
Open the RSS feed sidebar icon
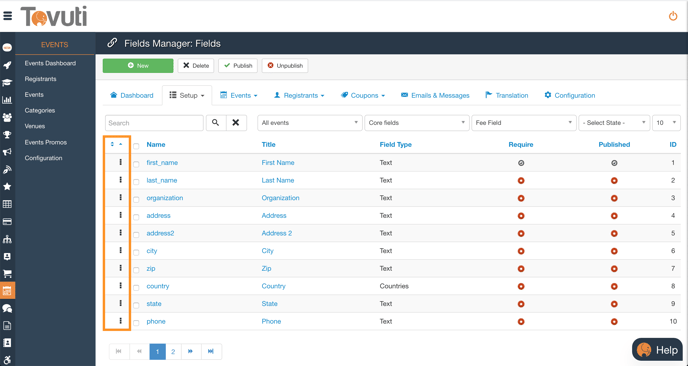click(7, 169)
